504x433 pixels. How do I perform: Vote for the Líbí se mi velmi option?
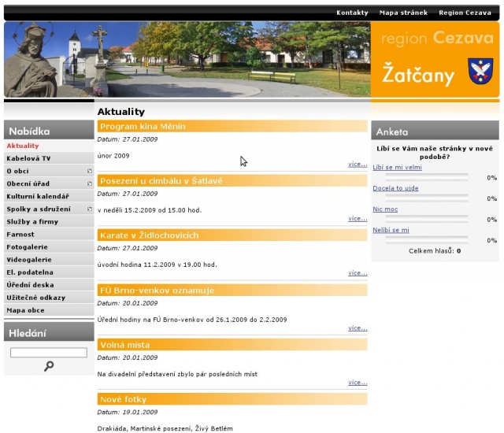tap(397, 167)
